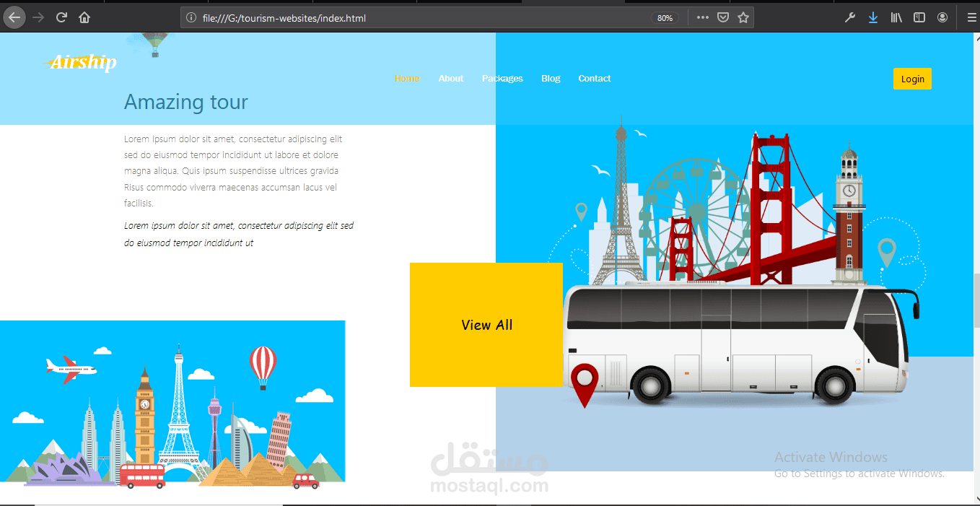Bookmark this page with the star icon
Viewport: 980px width, 506px height.
pos(743,17)
